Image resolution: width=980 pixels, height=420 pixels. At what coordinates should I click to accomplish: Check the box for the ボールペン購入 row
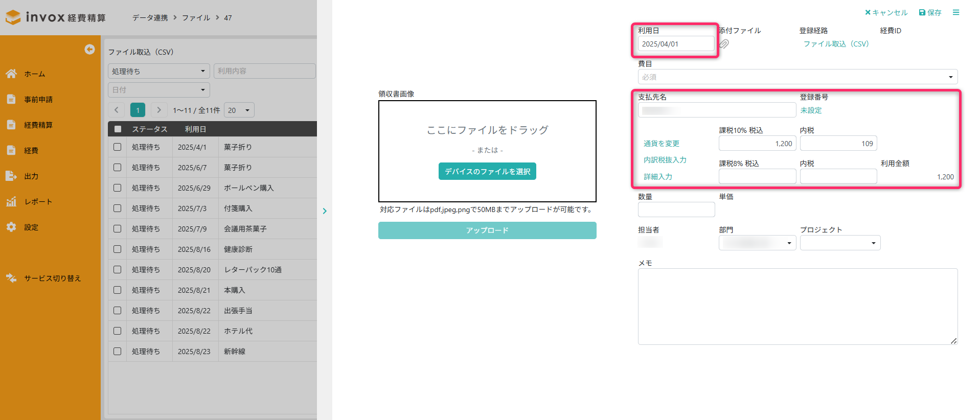[x=117, y=188]
